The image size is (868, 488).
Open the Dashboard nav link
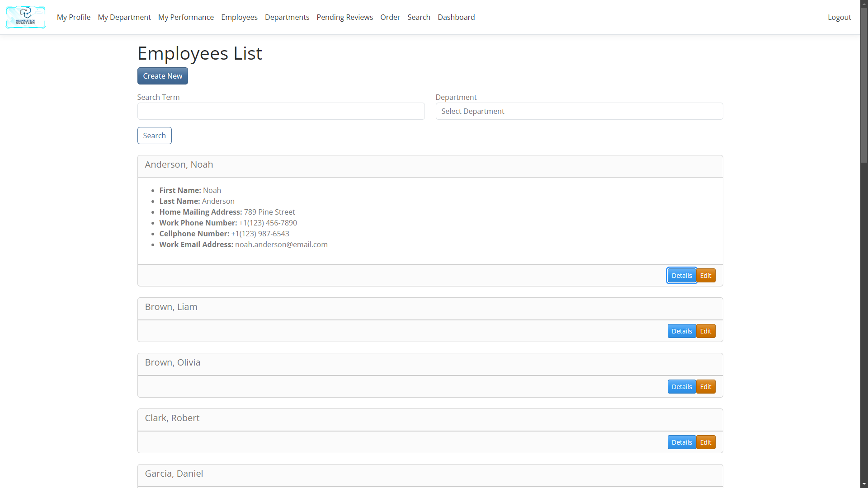(x=456, y=17)
